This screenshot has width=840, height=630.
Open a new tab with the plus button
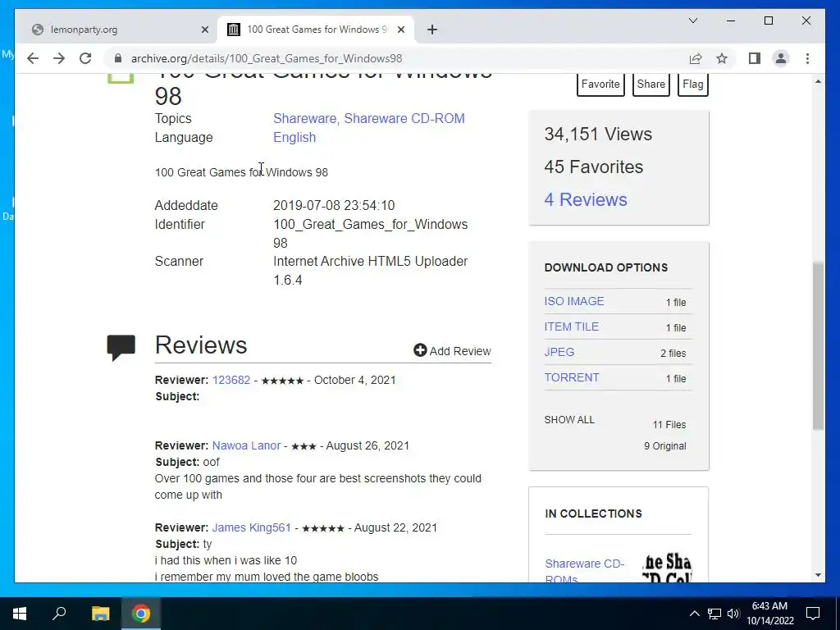click(x=432, y=30)
